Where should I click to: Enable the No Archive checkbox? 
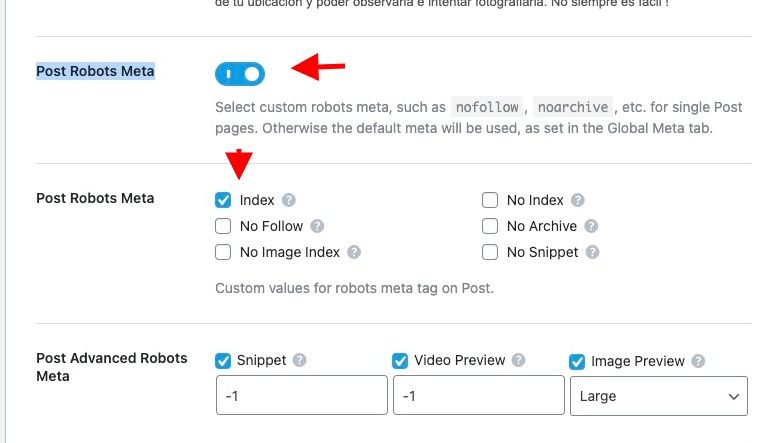490,226
